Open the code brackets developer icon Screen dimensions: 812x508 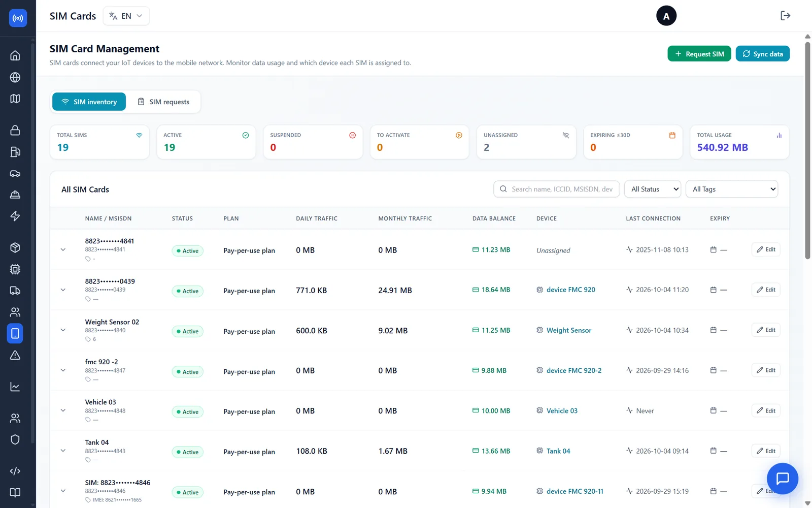15,471
